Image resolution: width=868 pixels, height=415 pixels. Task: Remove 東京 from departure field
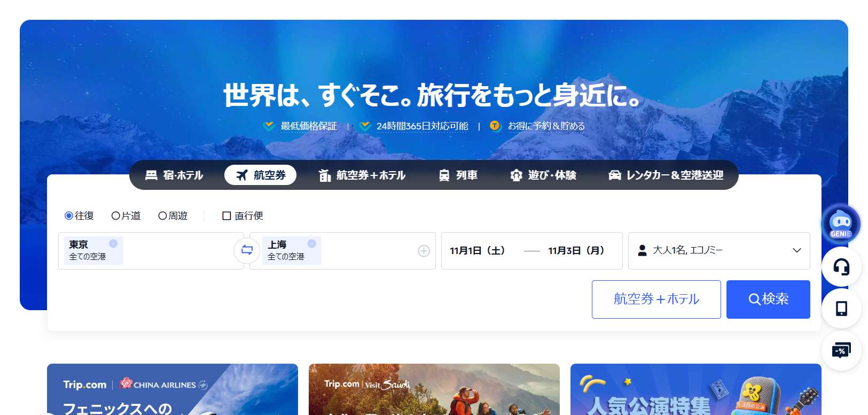(113, 243)
